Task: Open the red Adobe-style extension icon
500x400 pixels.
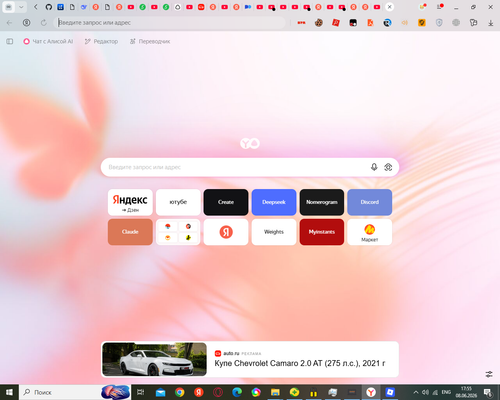Action: click(336, 23)
